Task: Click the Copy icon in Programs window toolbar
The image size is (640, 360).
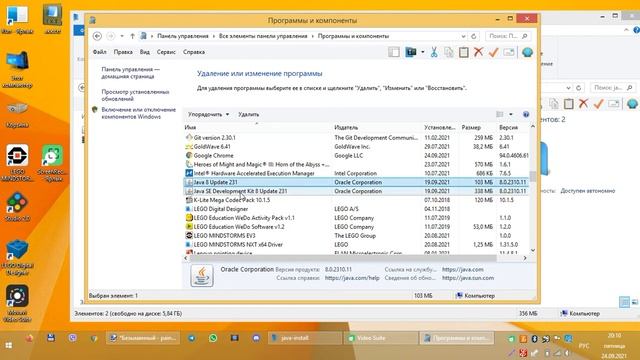Action: 449,52
